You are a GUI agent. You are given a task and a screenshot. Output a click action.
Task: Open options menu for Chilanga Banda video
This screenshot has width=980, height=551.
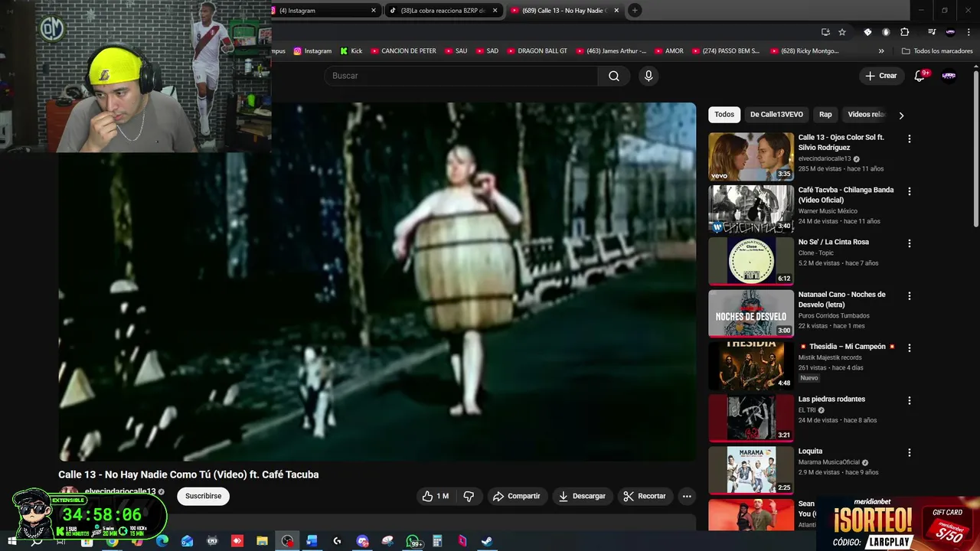click(x=910, y=191)
